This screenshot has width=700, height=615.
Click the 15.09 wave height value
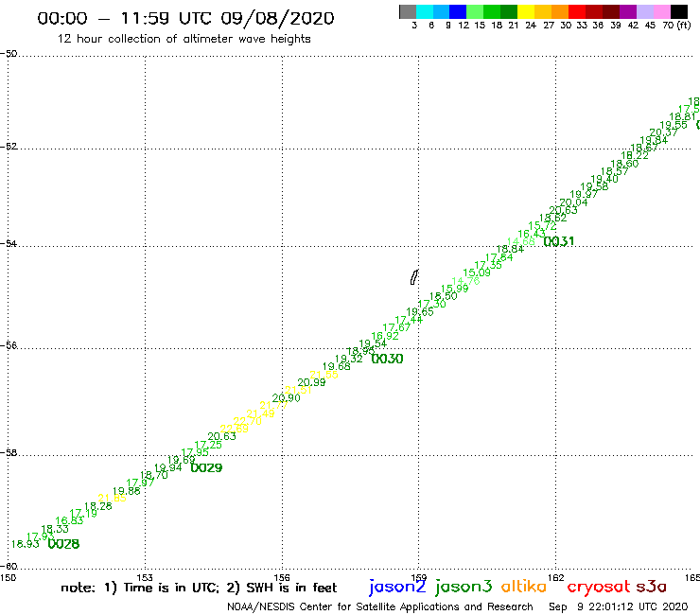477,272
